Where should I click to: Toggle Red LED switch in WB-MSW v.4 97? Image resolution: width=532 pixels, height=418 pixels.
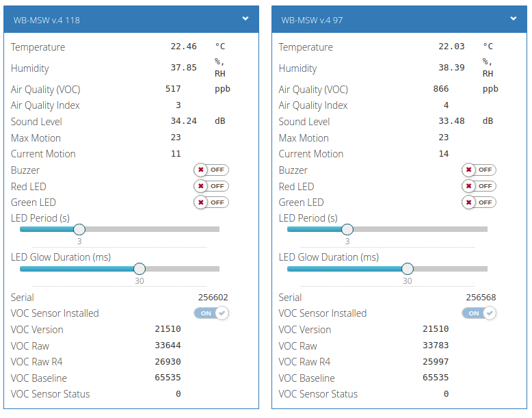479,186
